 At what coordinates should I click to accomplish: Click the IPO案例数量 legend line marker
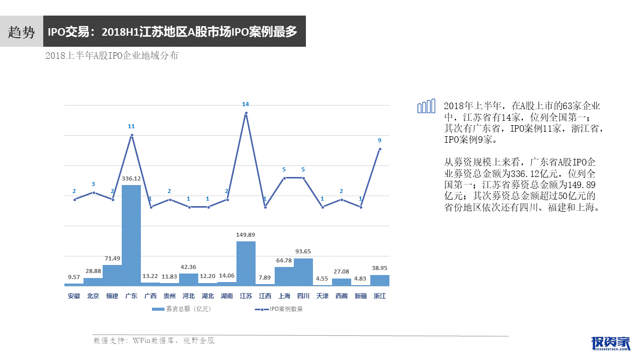(x=262, y=309)
